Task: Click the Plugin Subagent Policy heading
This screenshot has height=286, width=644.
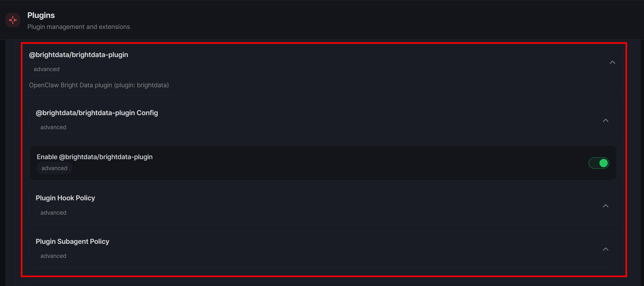Action: (x=72, y=241)
